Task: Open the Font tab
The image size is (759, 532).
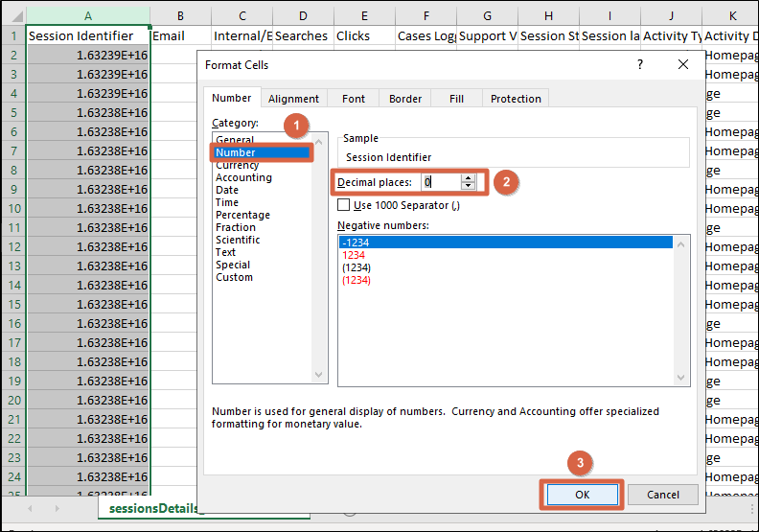Action: pyautogui.click(x=354, y=99)
